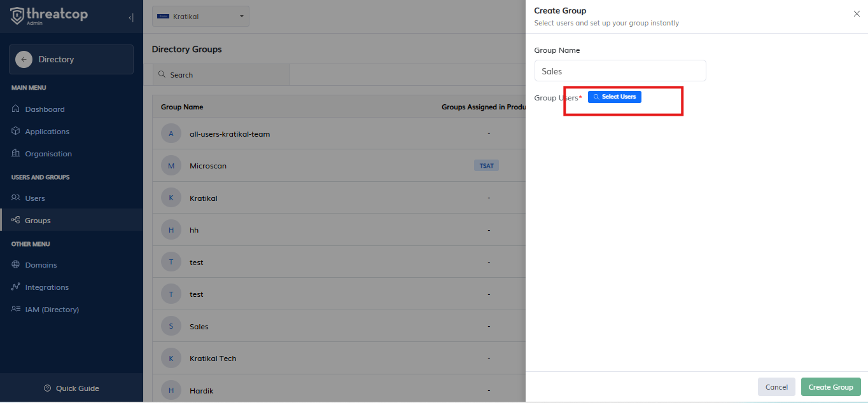The image size is (868, 403).
Task: Open IAM (Directory) menu item
Action: point(52,310)
